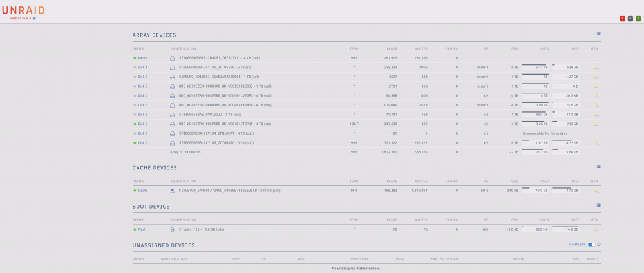Viewport: 644px width, 273px height.
Task: Click the green status dot for Parity
Action: coord(135,58)
